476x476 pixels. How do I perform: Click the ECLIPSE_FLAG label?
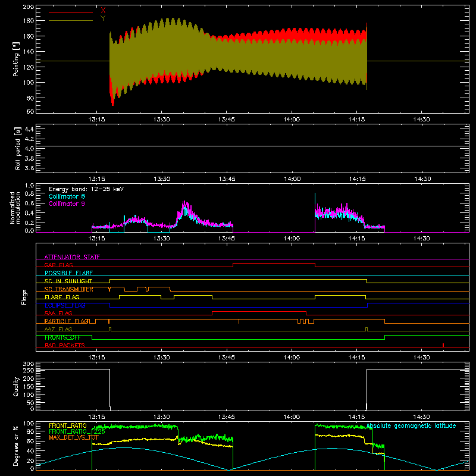coord(65,305)
